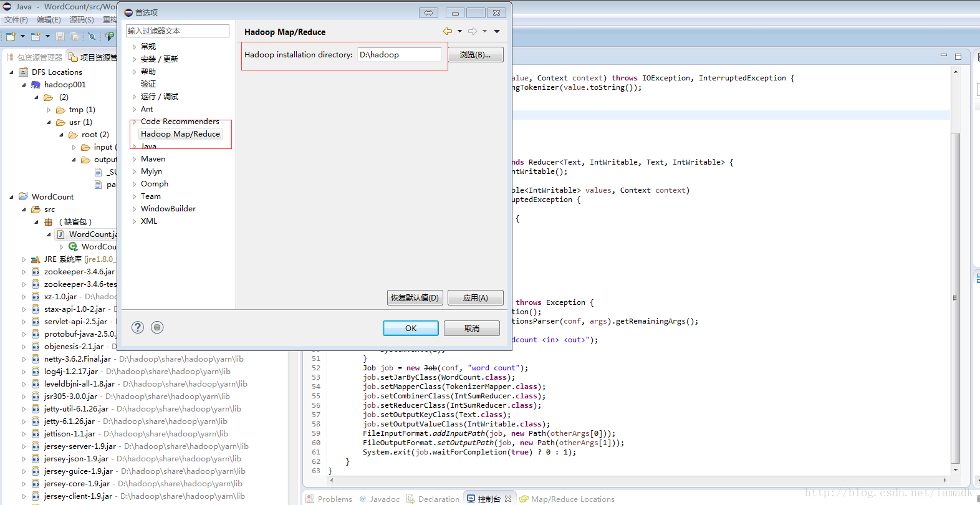
Task: Click the Problems tab icon
Action: coord(310,499)
